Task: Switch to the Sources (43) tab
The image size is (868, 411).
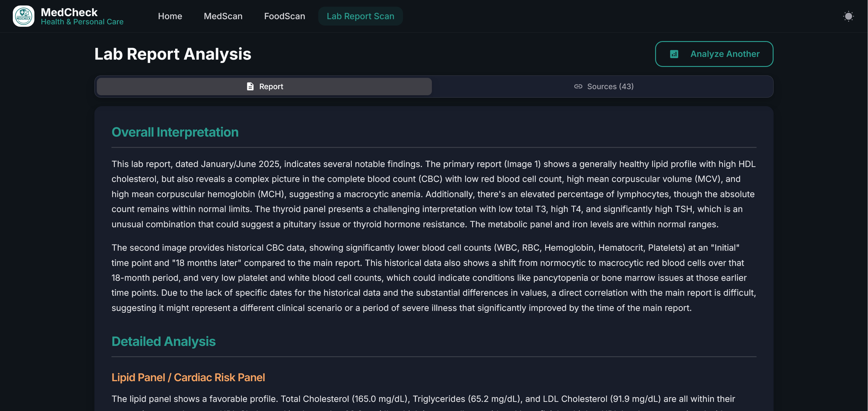Action: (604, 86)
